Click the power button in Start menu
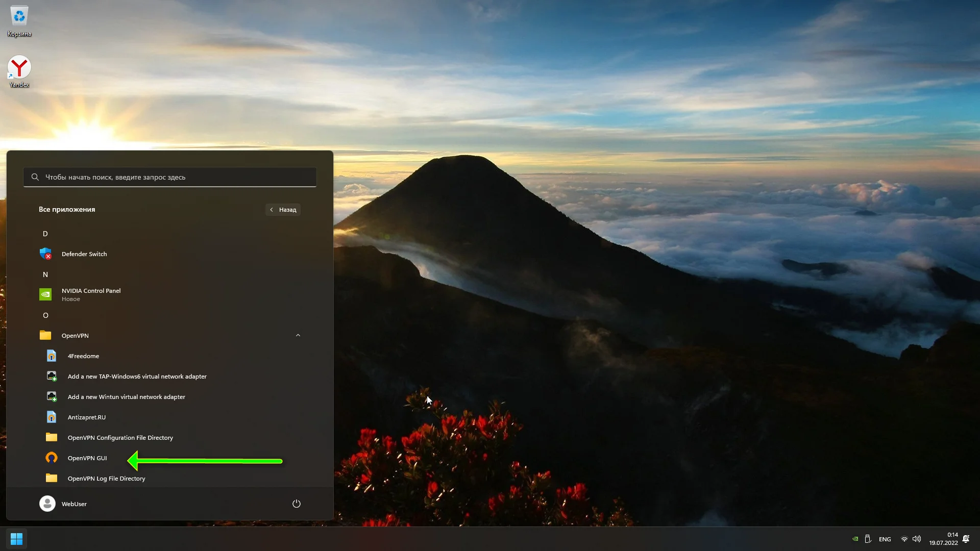Screen dimensions: 980x551 (296, 504)
